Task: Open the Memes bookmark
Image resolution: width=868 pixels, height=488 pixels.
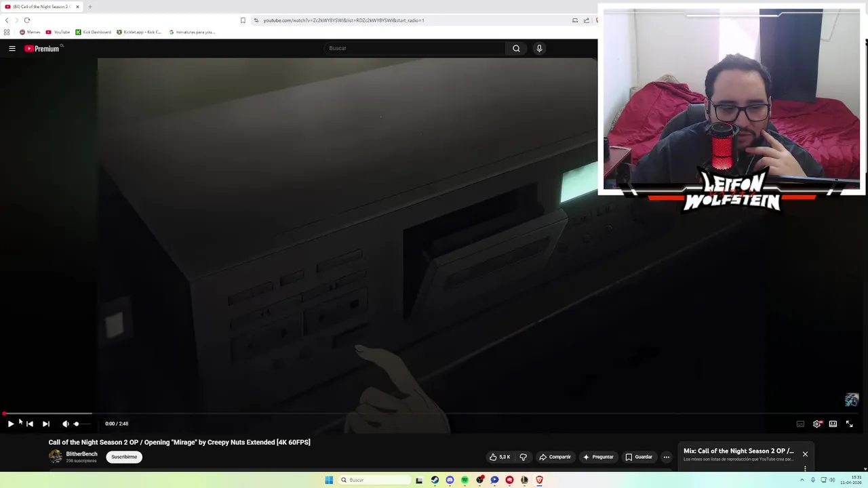Action: coord(30,32)
